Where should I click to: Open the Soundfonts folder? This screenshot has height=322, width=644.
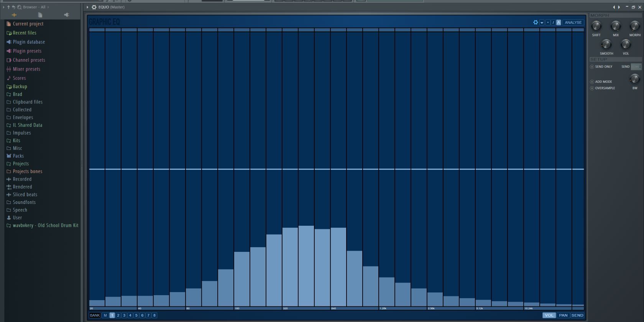click(x=21, y=202)
